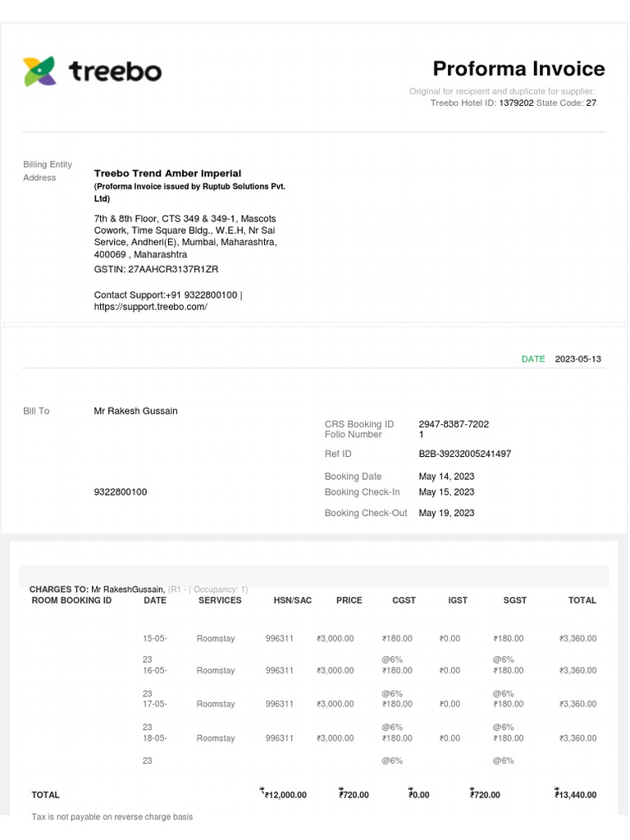Click the Treebo Trend Amber Imperial name
The height and width of the screenshot is (840, 630).
click(x=167, y=173)
